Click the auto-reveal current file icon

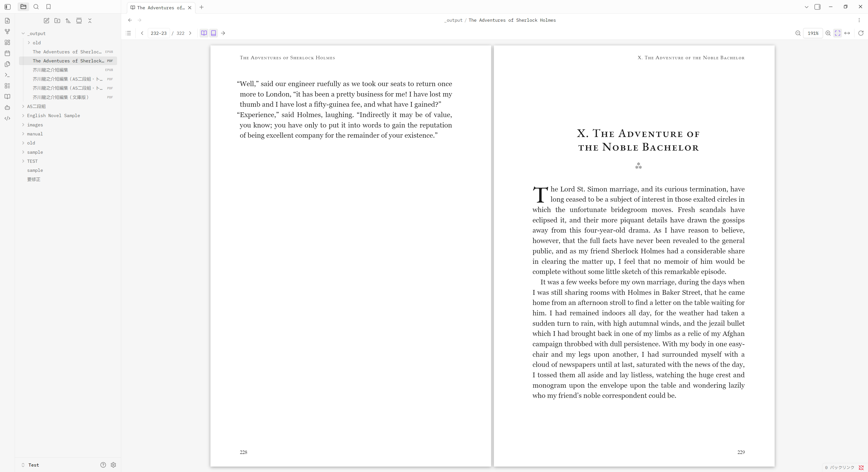(x=79, y=21)
